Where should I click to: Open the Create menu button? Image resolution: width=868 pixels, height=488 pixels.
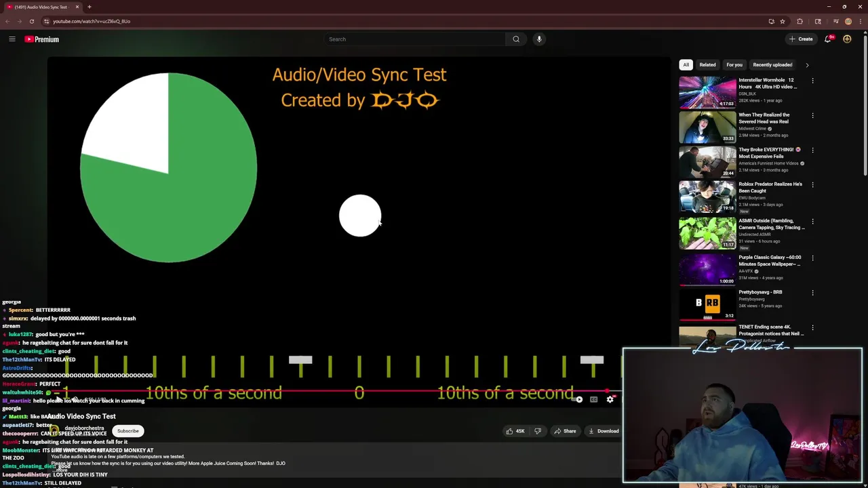pyautogui.click(x=801, y=39)
